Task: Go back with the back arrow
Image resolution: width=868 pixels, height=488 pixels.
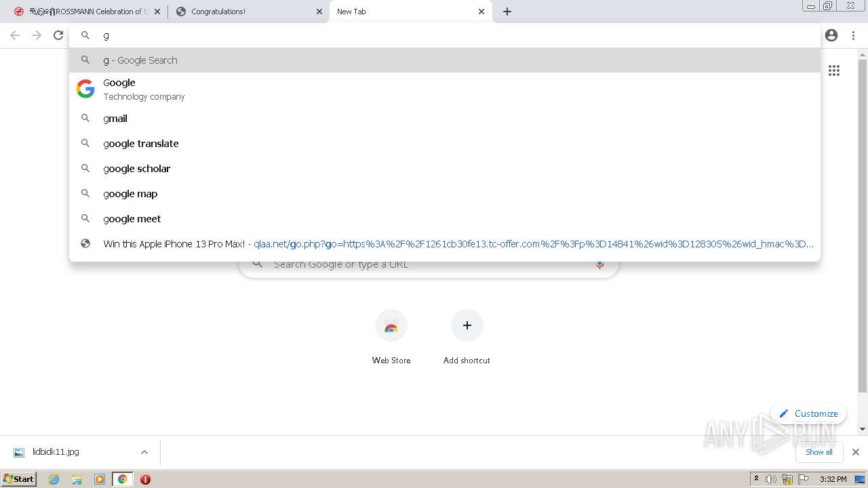Action: [x=15, y=35]
